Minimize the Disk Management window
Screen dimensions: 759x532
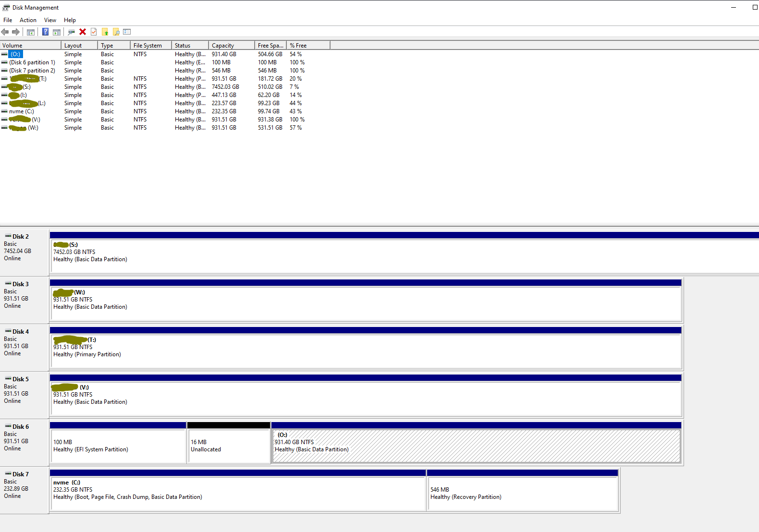click(x=734, y=7)
